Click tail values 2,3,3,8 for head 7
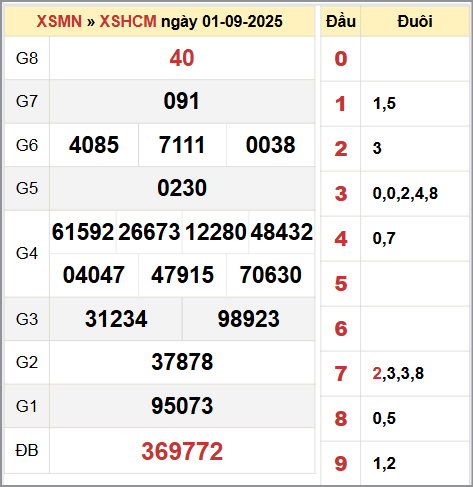The image size is (473, 487). [398, 374]
